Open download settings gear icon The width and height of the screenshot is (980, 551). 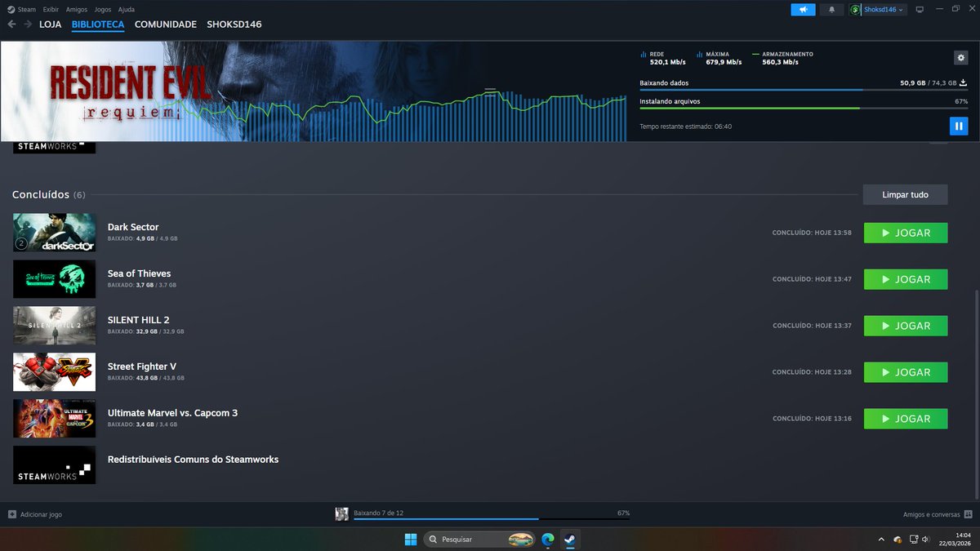960,57
